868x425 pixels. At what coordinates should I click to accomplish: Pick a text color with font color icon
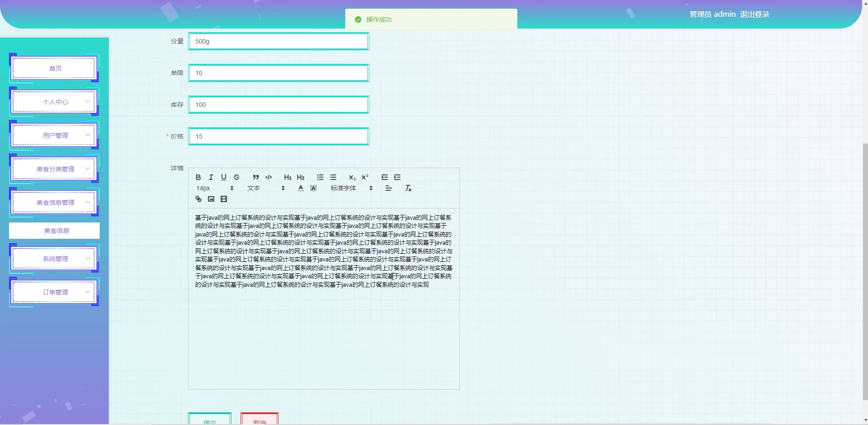click(301, 188)
